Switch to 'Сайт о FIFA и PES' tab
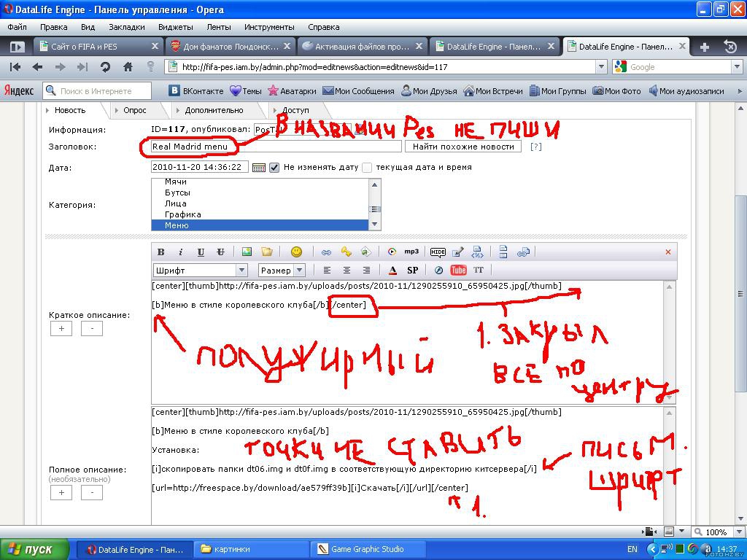The width and height of the screenshot is (747, 560). pyautogui.click(x=99, y=47)
